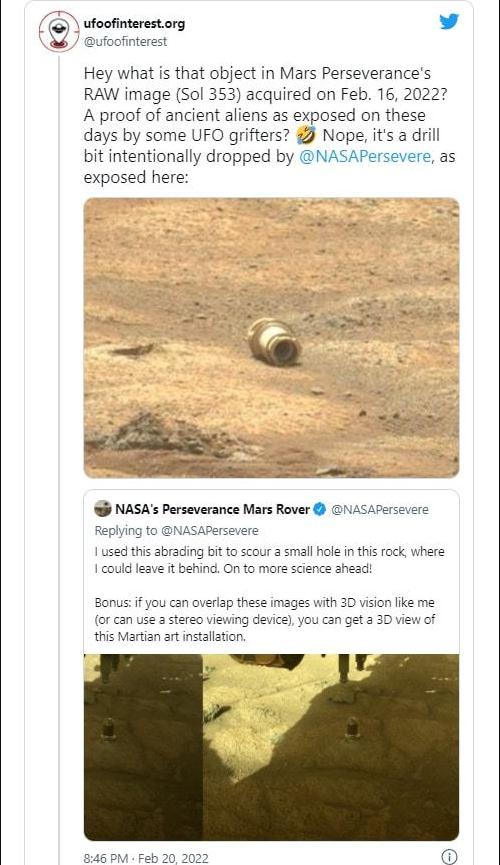Click the quoted tweet @NASAPersevere handle

coord(380,510)
